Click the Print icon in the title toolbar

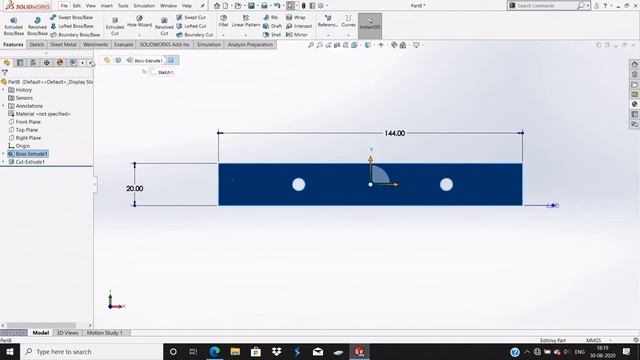click(x=264, y=6)
